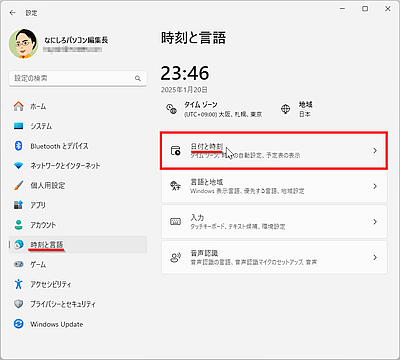The width and height of the screenshot is (400, 360).
Task: Open the アプリ settings page
Action: (78, 205)
